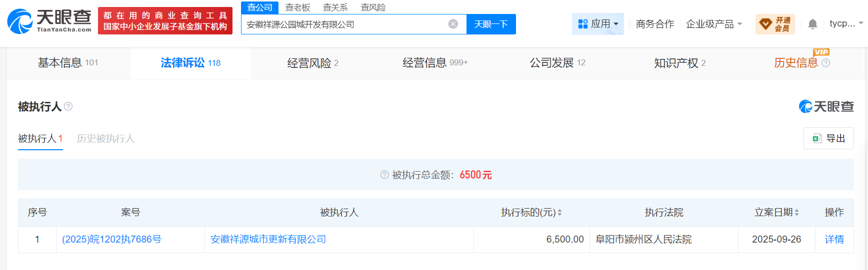Image resolution: width=868 pixels, height=270 pixels.
Task: Click the 应用 grid icon
Action: (x=583, y=24)
